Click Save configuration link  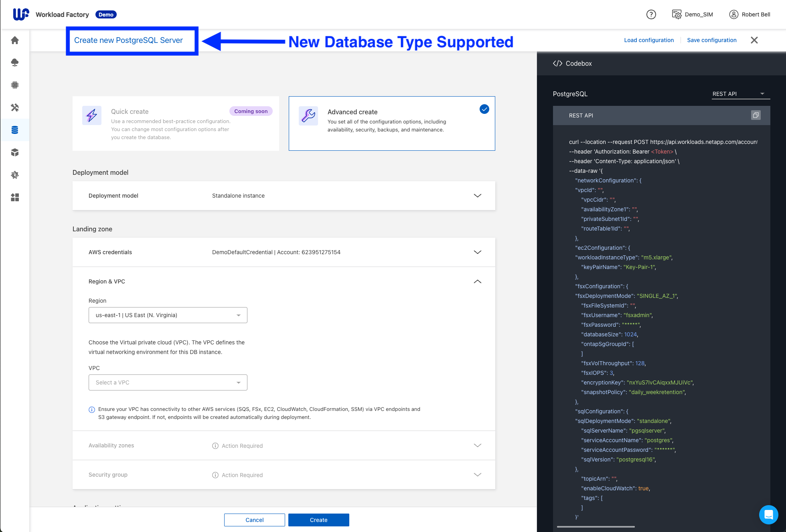coord(711,40)
